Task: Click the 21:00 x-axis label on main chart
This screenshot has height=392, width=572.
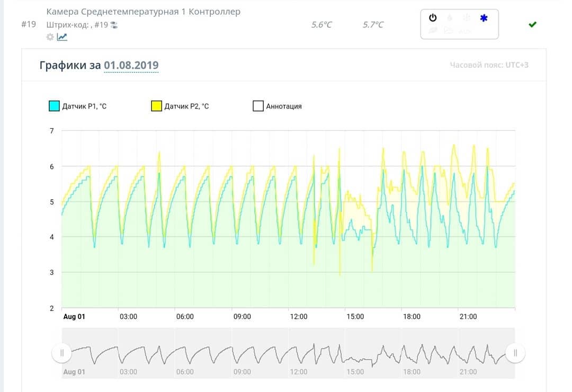Action: 468,316
